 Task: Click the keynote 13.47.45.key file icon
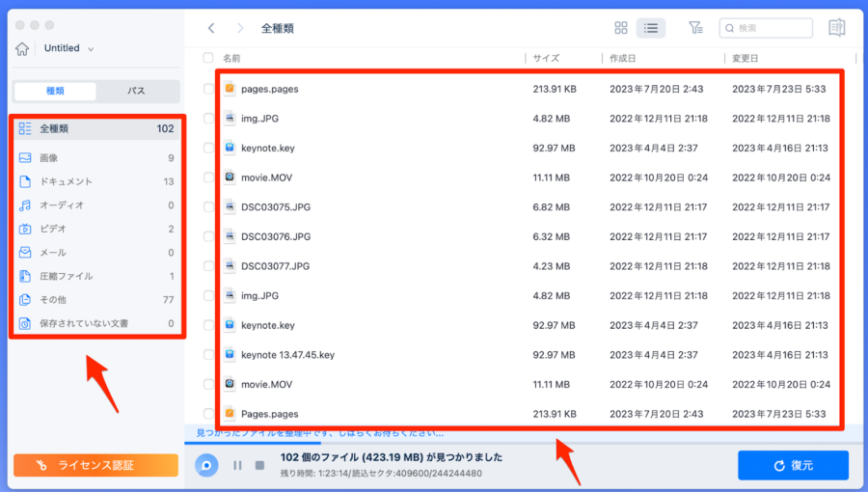(230, 355)
